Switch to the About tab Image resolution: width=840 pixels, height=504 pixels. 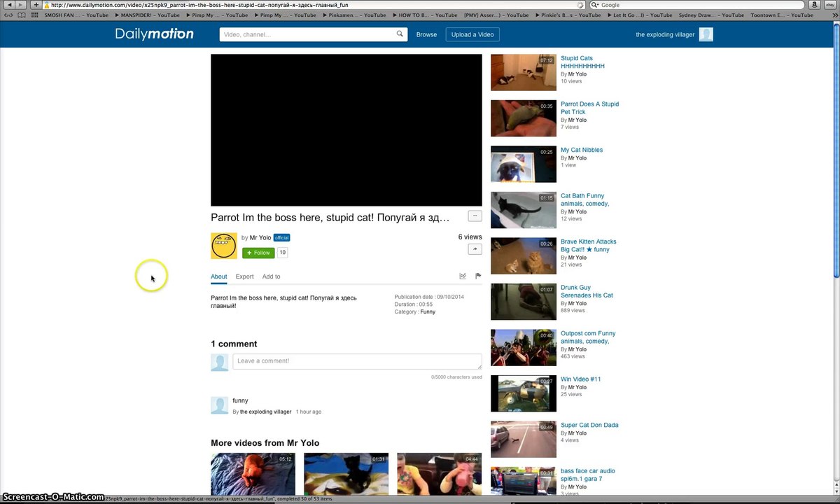219,276
